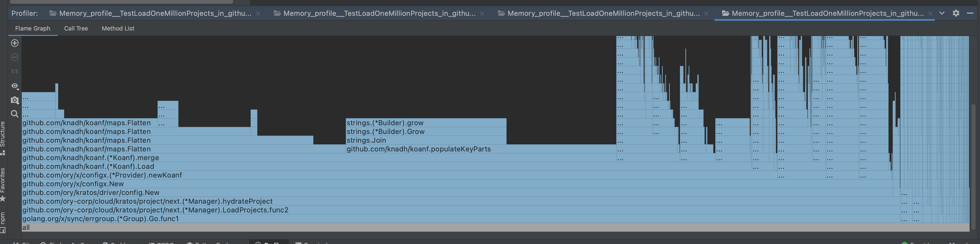The width and height of the screenshot is (980, 244).
Task: Open the eye presentation settings dropdown
Action: (15, 86)
